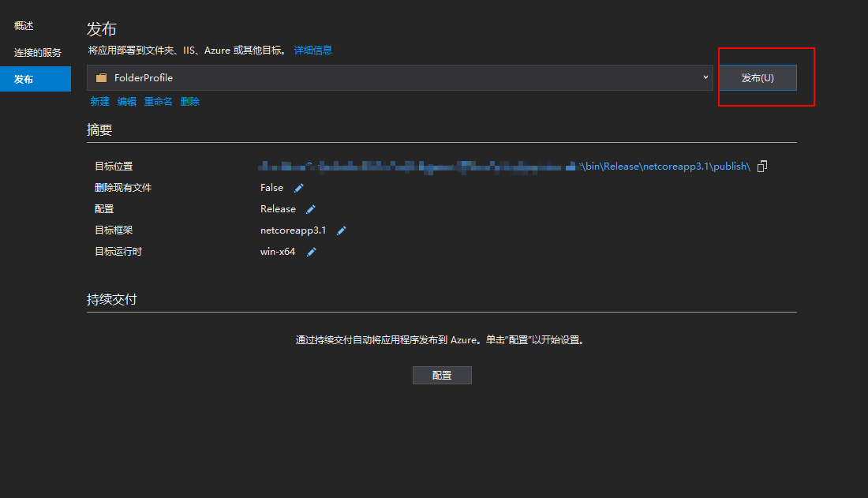Switch to the 概述 tab
This screenshot has height=498, width=868.
click(24, 26)
